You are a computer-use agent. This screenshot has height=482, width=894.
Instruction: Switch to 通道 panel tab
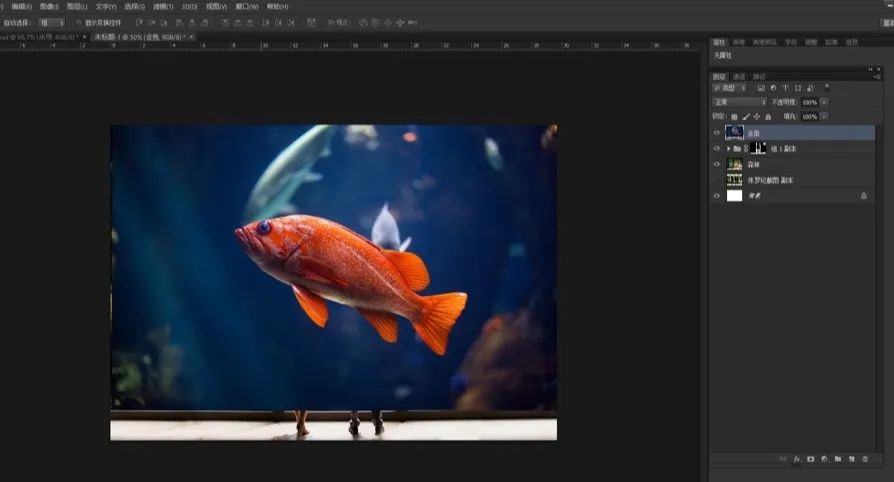pyautogui.click(x=739, y=76)
